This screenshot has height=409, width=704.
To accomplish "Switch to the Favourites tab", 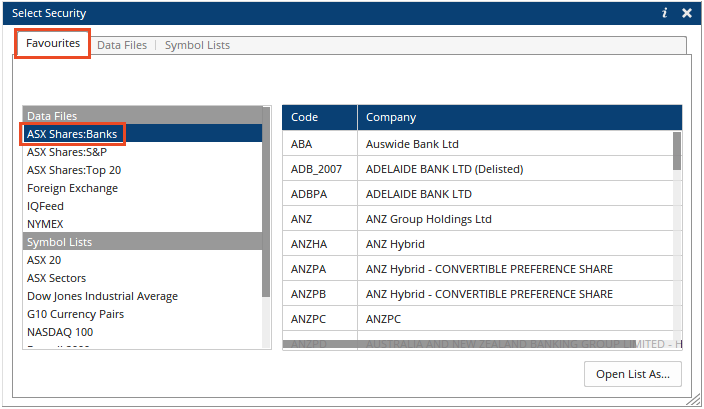I will 53,43.
